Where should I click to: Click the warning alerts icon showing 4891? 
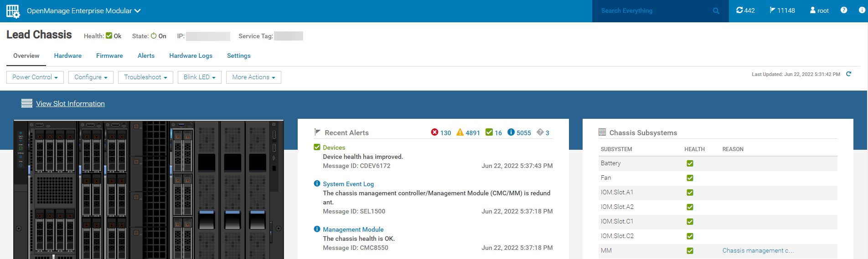coord(460,132)
